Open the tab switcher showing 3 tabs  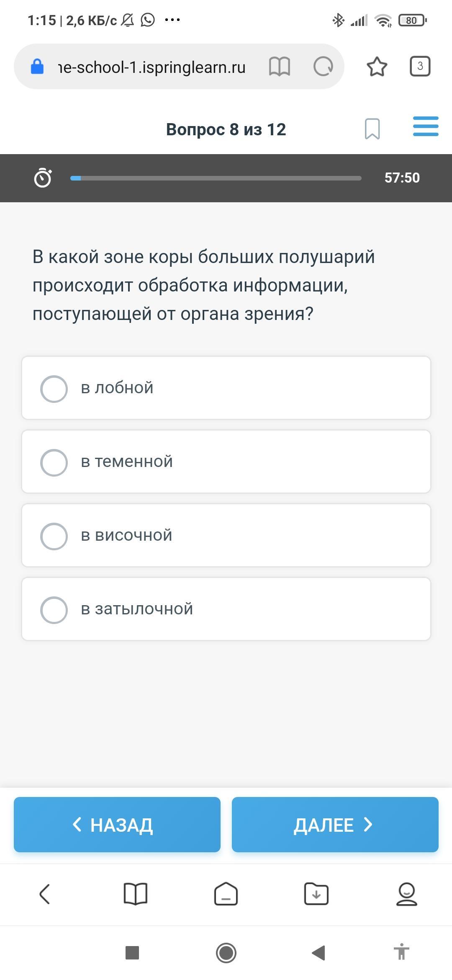click(420, 66)
